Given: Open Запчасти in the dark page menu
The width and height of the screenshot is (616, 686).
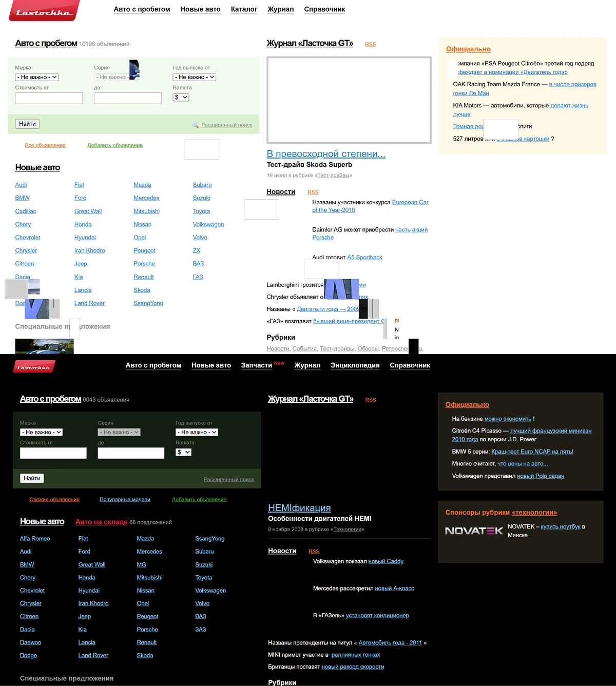Looking at the screenshot, I should point(257,365).
